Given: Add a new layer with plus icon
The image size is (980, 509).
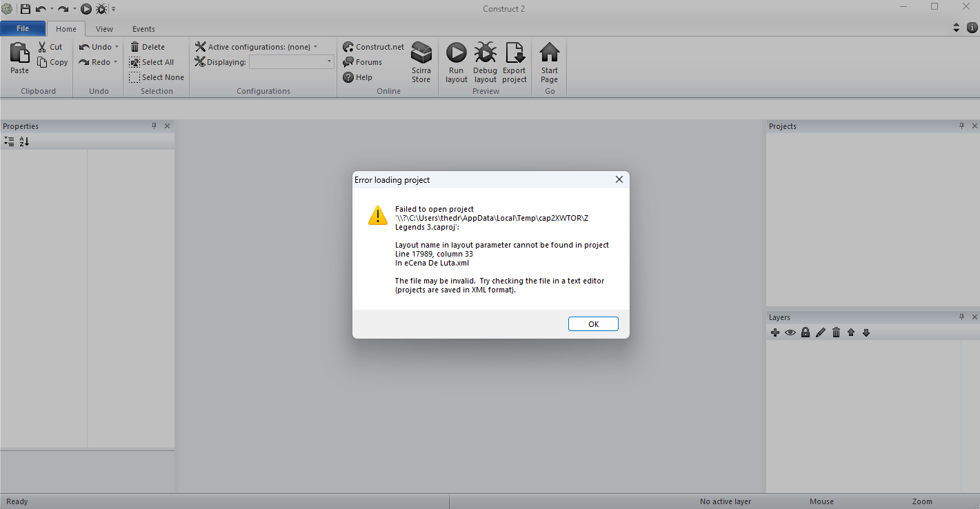Looking at the screenshot, I should pos(775,332).
